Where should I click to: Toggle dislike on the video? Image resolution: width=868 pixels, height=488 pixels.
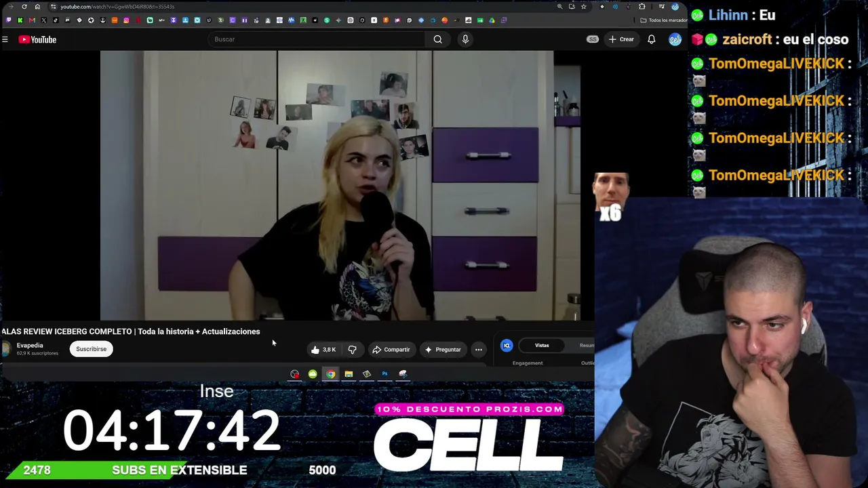(x=352, y=350)
